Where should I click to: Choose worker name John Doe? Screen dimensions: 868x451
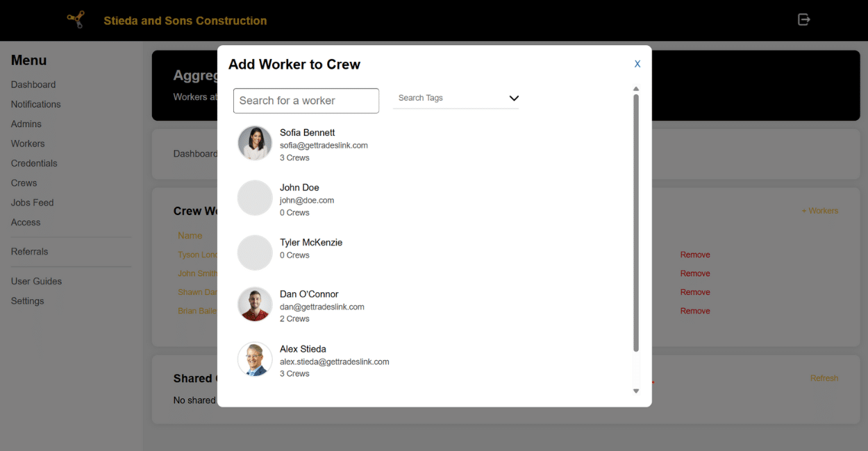click(299, 187)
